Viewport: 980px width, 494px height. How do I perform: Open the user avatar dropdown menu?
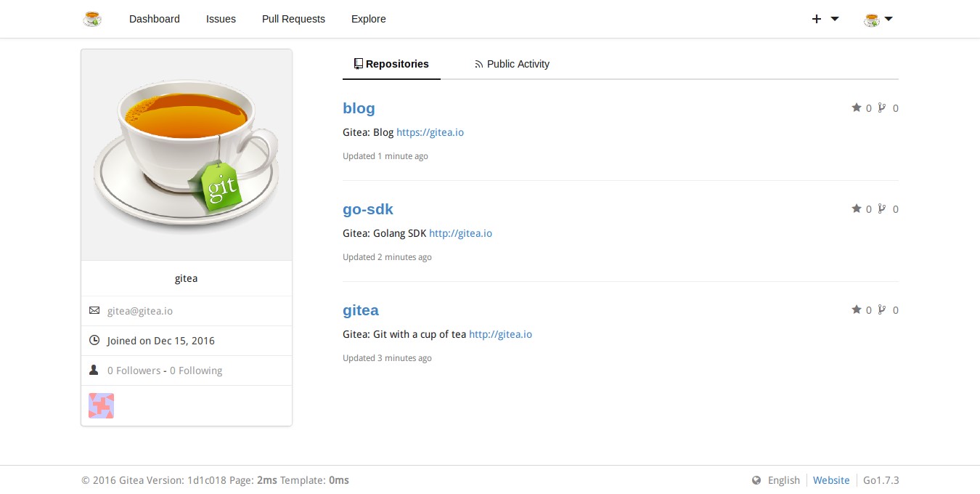(x=878, y=19)
